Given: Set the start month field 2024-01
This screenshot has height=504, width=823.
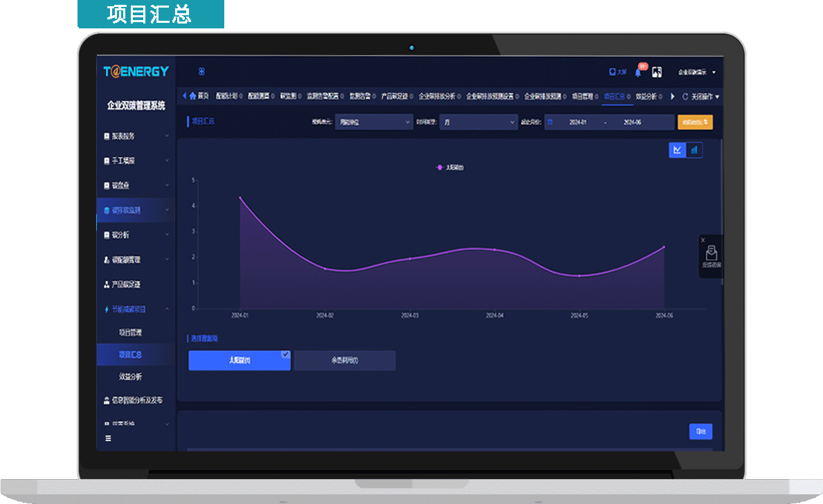Looking at the screenshot, I should tap(578, 123).
